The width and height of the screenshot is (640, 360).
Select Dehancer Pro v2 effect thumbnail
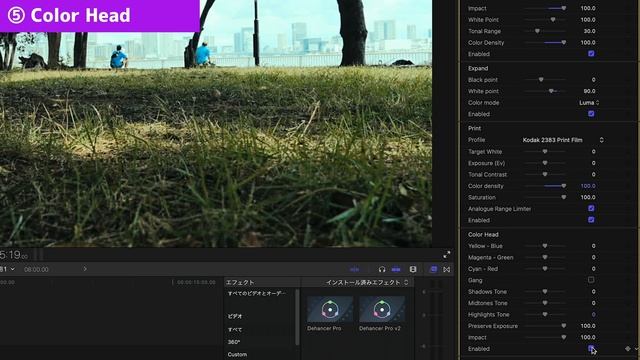[x=382, y=309]
